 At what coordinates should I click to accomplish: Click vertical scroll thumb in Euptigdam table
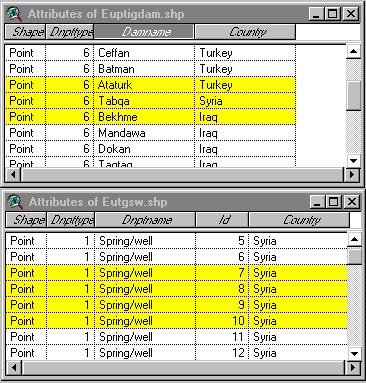tap(353, 96)
